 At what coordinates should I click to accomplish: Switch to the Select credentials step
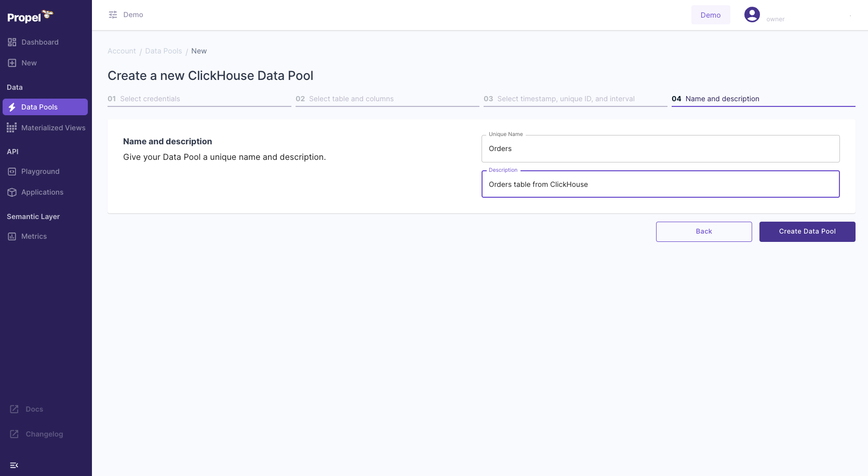coord(150,99)
